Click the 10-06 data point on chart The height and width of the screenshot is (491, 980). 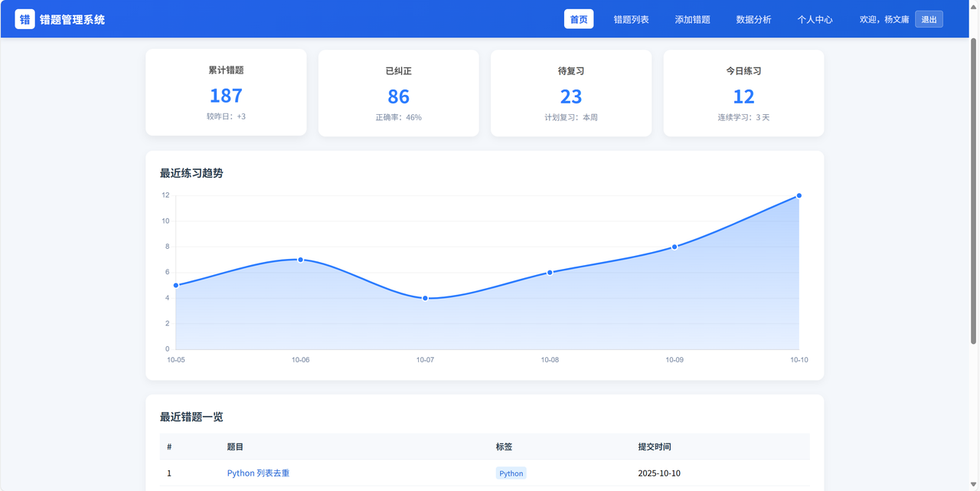coord(300,260)
